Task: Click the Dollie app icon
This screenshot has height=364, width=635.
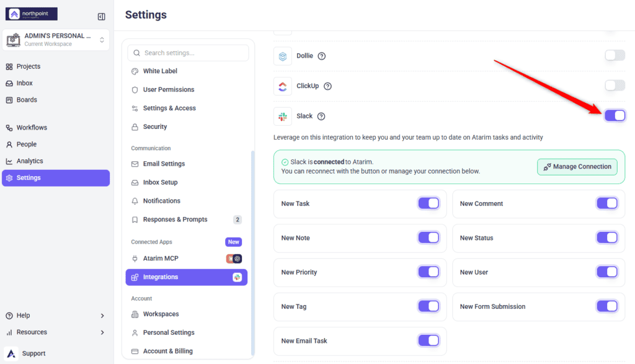Action: [x=283, y=56]
